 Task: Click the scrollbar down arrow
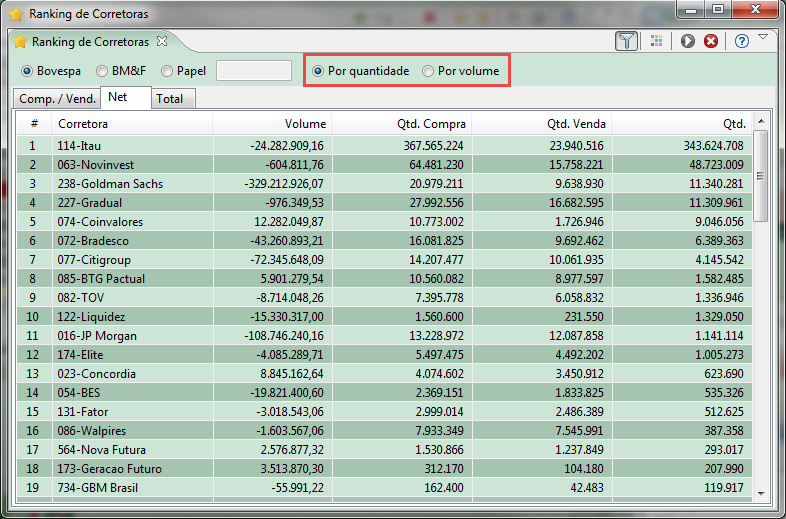pos(761,493)
